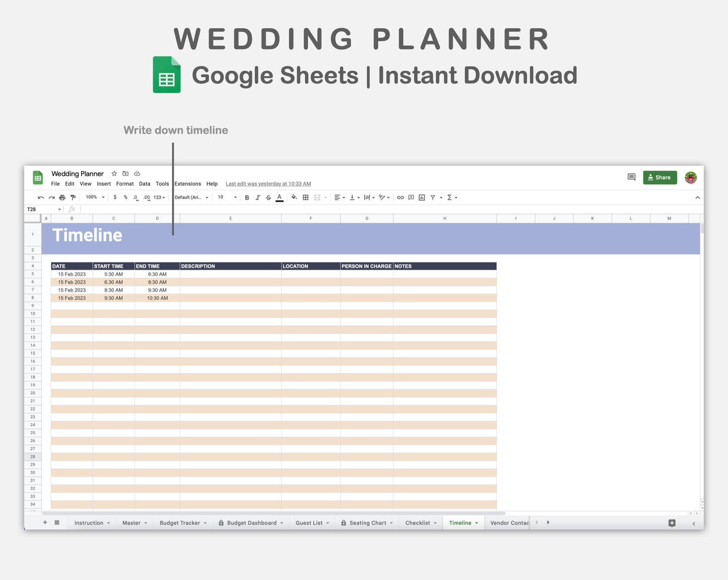Open the Extensions menu

187,184
